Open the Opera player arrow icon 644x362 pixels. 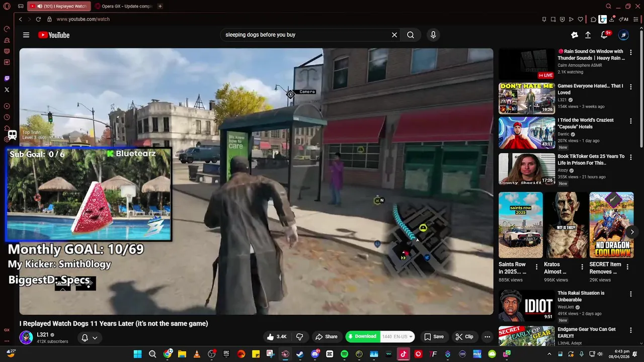point(571,20)
